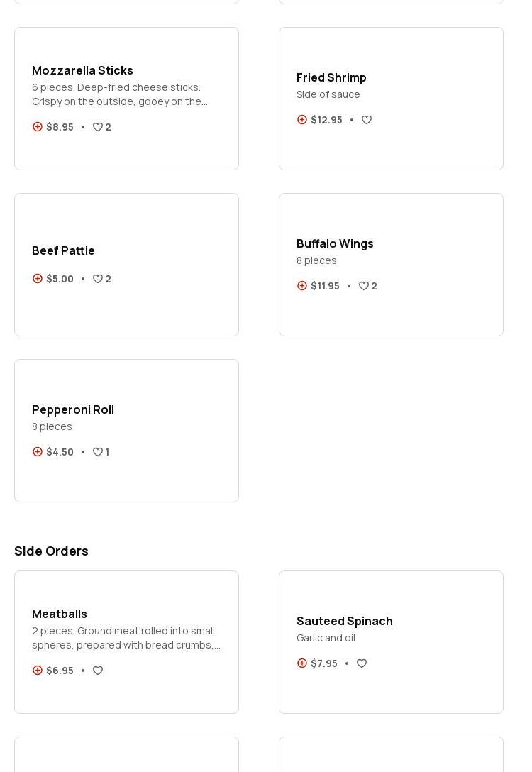Add Fried Shrimp using plus icon

(302, 120)
